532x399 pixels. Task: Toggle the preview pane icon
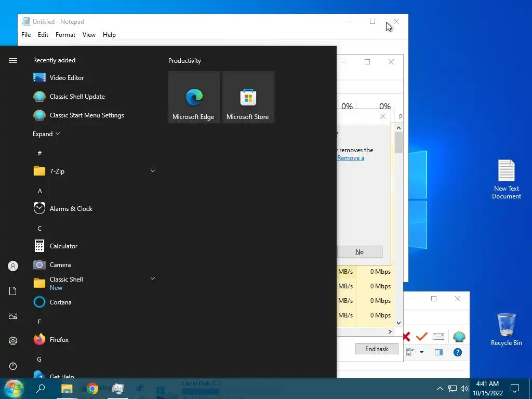point(438,352)
